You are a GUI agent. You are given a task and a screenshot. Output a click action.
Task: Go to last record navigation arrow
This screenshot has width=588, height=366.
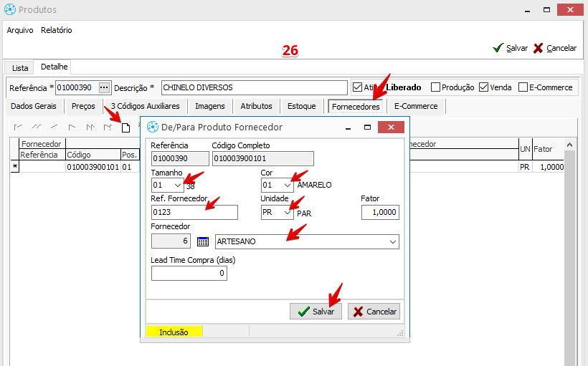[x=107, y=127]
